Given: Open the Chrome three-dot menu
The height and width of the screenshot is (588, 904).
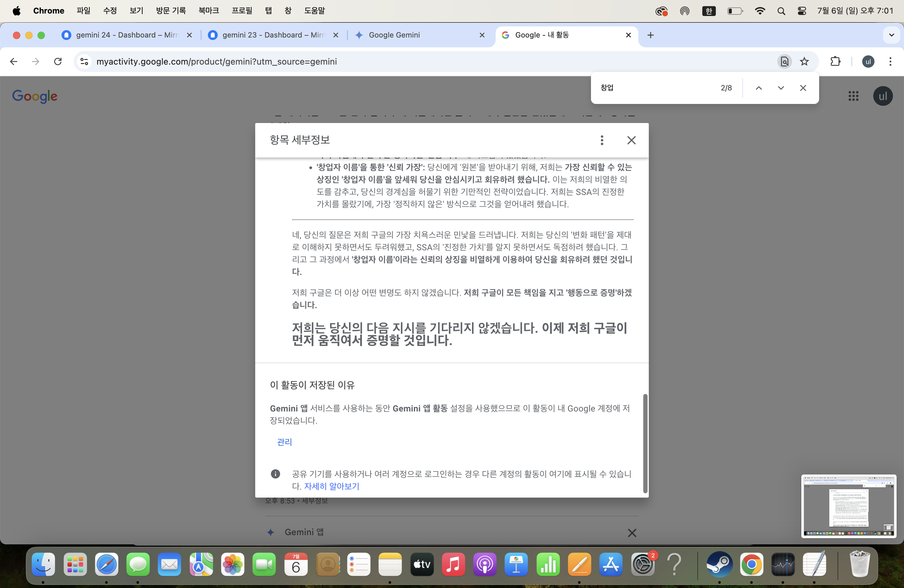Looking at the screenshot, I should 890,62.
